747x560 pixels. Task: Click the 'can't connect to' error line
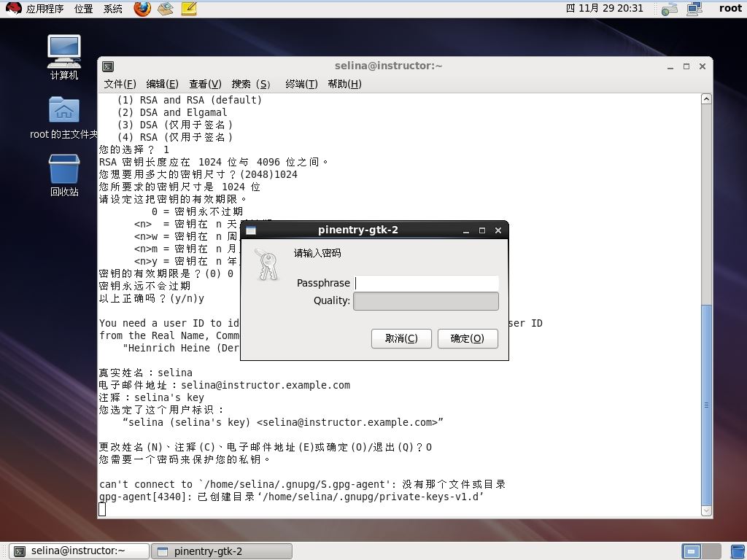click(x=303, y=484)
